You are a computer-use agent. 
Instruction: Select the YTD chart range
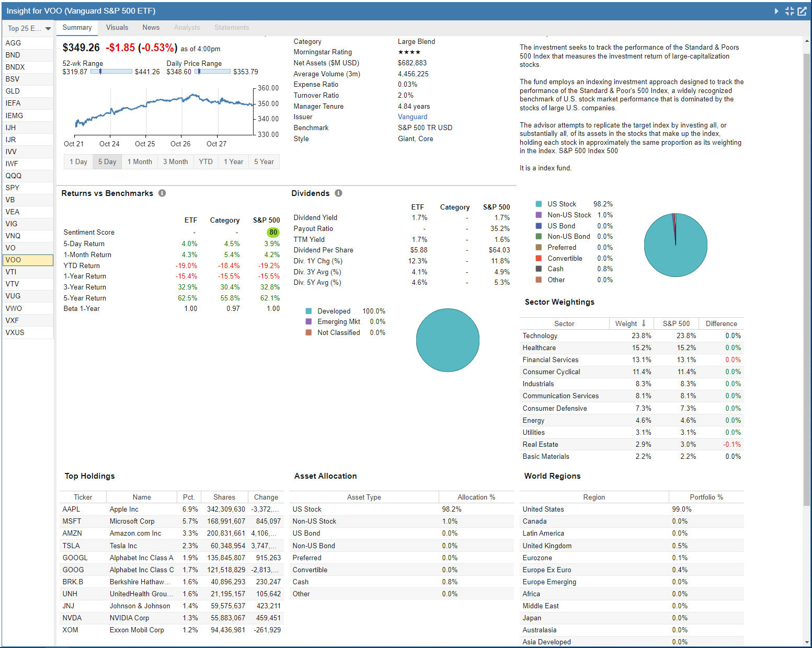[x=206, y=161]
